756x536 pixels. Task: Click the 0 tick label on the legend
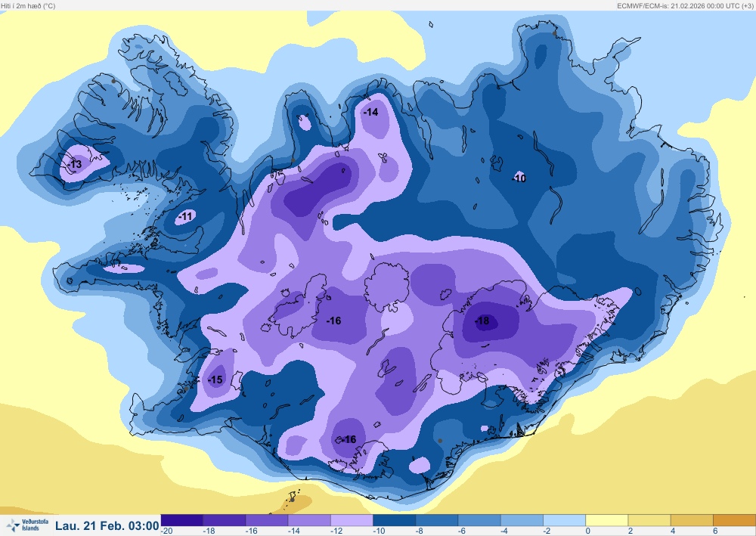coord(587,531)
